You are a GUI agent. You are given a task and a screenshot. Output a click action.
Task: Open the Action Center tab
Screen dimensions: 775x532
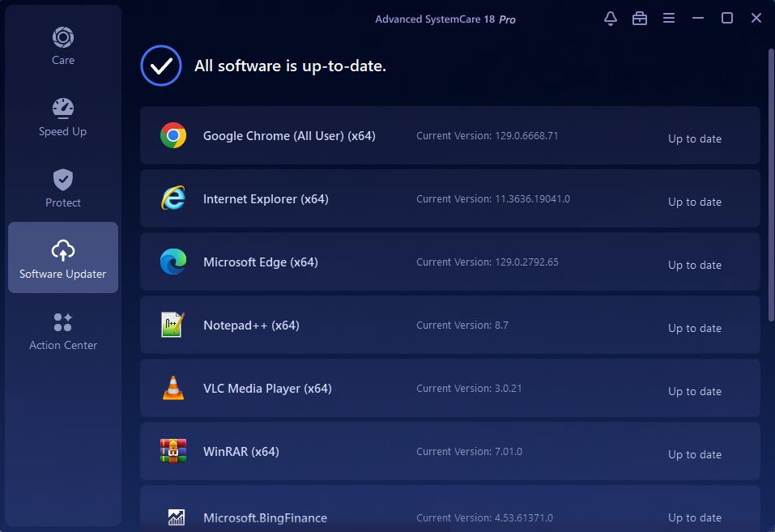click(63, 331)
